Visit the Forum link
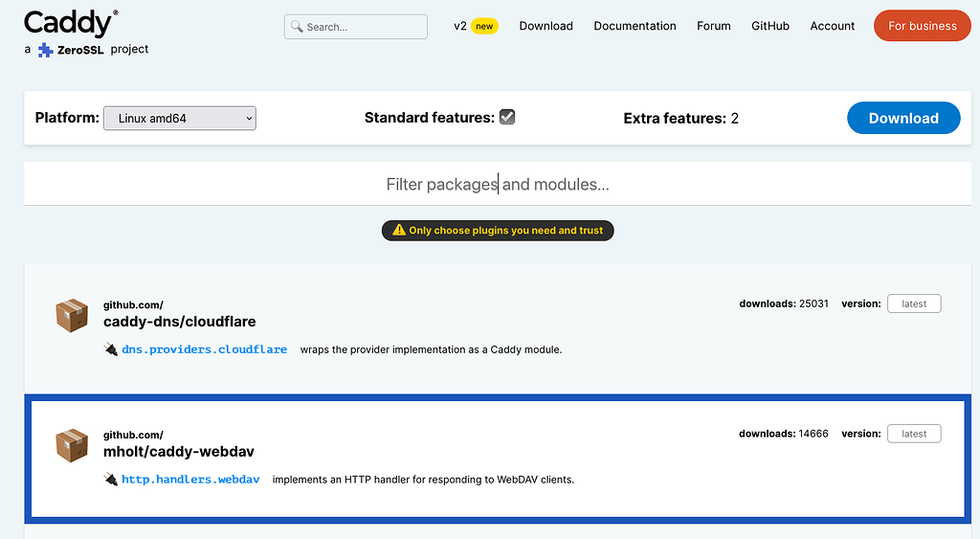Screen dimensions: 980x539 [714, 26]
